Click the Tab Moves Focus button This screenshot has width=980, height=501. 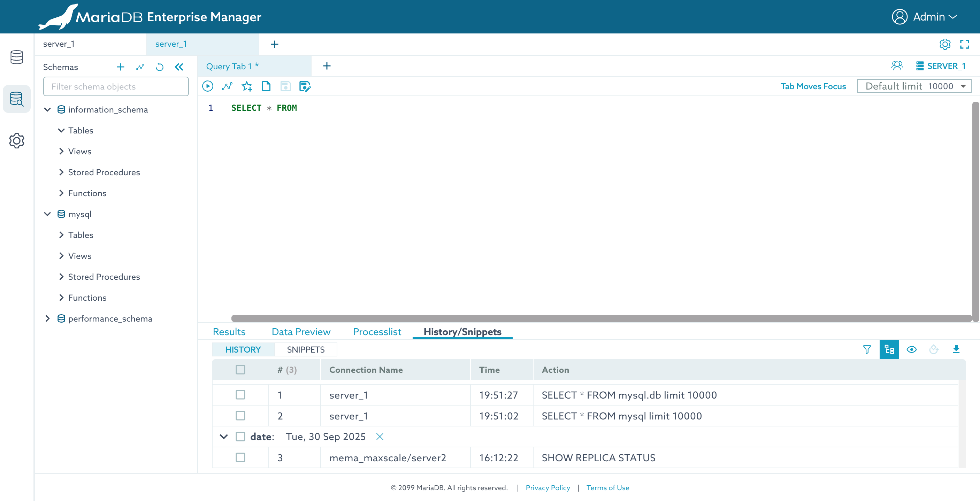813,86
